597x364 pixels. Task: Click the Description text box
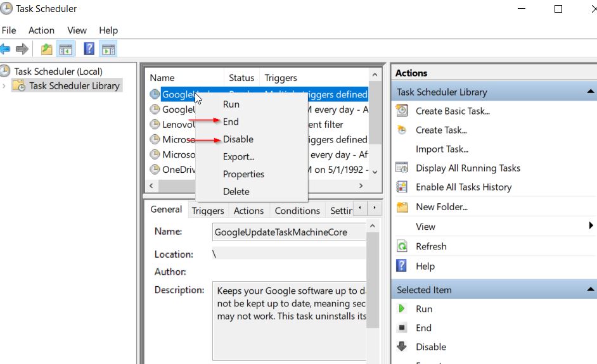[290, 321]
